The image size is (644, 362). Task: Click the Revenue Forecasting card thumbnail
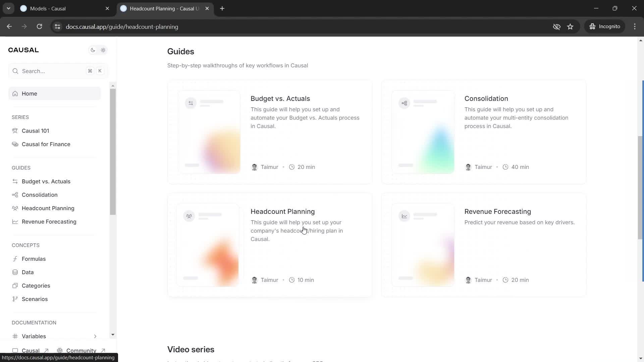pyautogui.click(x=423, y=245)
